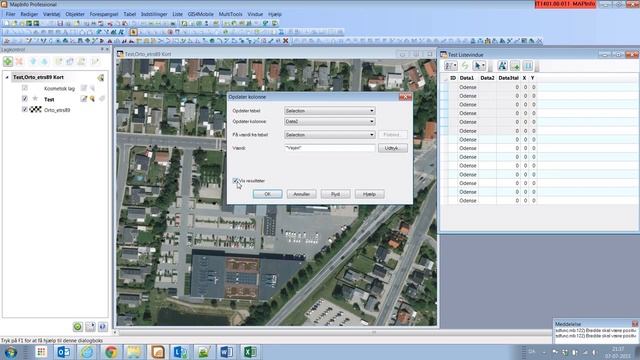Image resolution: width=640 pixels, height=360 pixels.
Task: Click the move layer up arrow icon
Action: click(x=33, y=61)
